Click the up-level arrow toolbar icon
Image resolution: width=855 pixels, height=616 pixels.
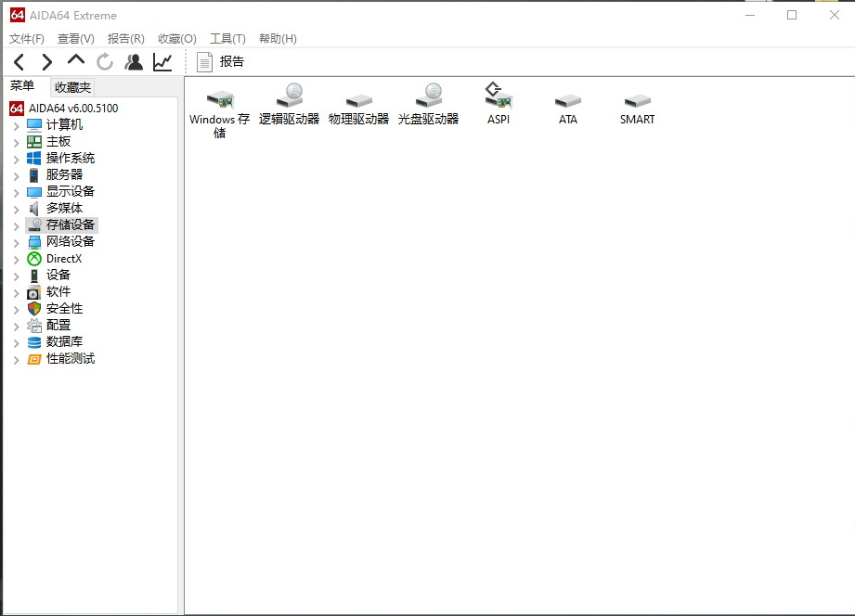coord(76,60)
